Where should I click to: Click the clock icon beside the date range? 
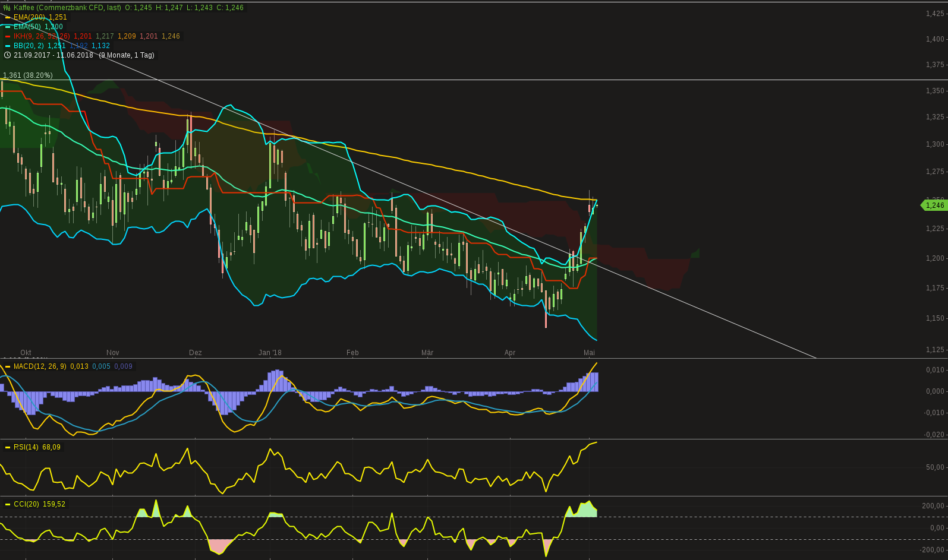click(x=7, y=55)
